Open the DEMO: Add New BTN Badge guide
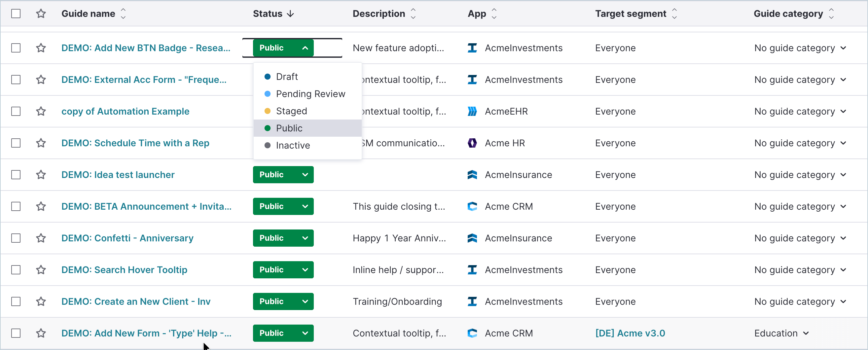This screenshot has width=868, height=350. tap(146, 48)
